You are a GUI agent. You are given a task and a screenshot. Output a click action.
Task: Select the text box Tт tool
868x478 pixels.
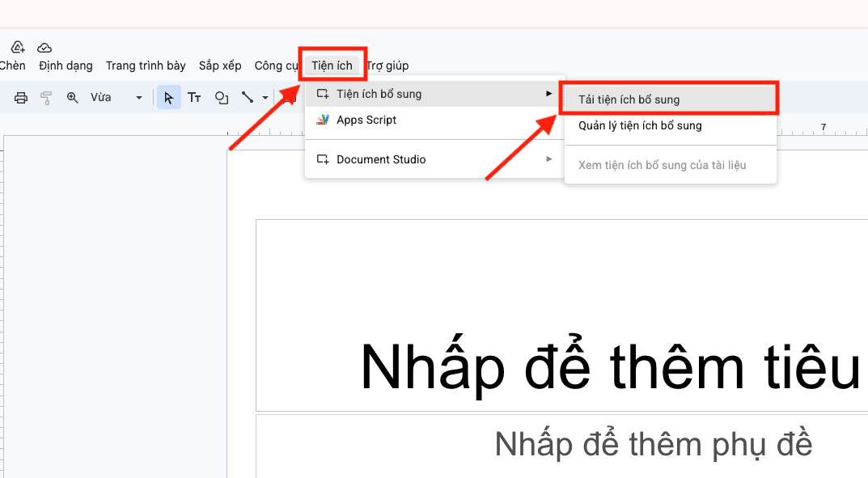(194, 97)
